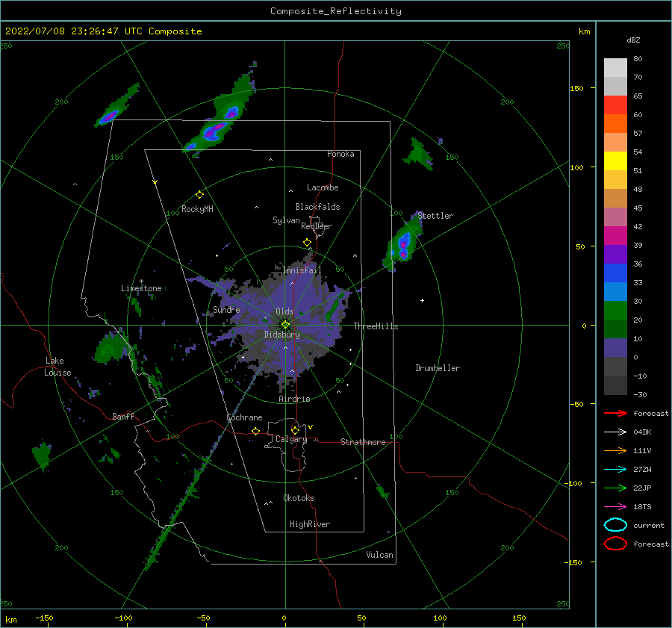Image resolution: width=672 pixels, height=628 pixels.
Task: Select the light blue swatch in dBZ legend
Action: (x=615, y=292)
